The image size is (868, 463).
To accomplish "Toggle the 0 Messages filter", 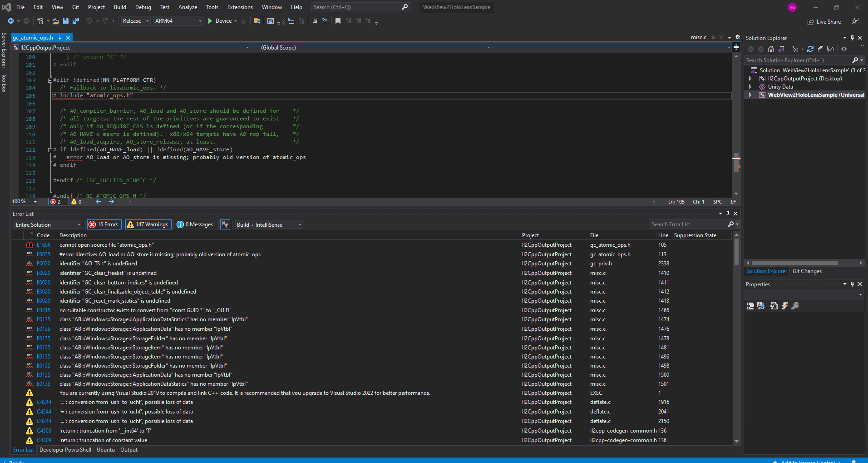I will click(x=195, y=224).
